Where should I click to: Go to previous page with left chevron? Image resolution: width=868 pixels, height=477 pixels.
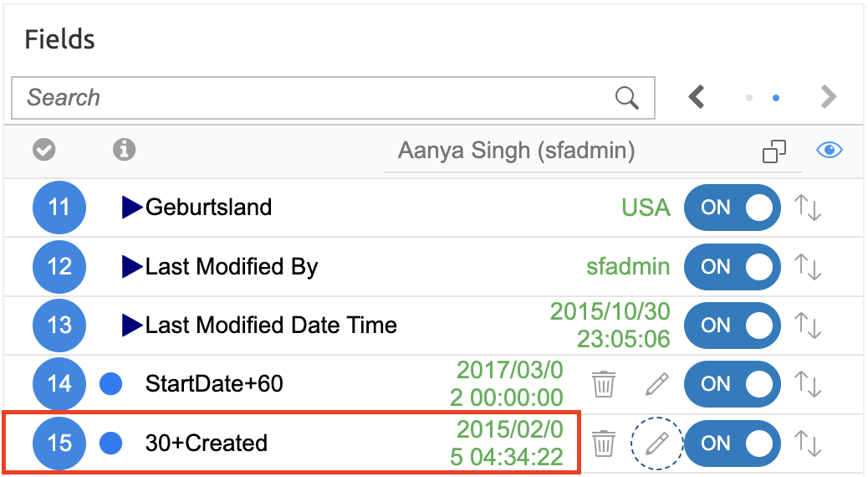(x=697, y=98)
